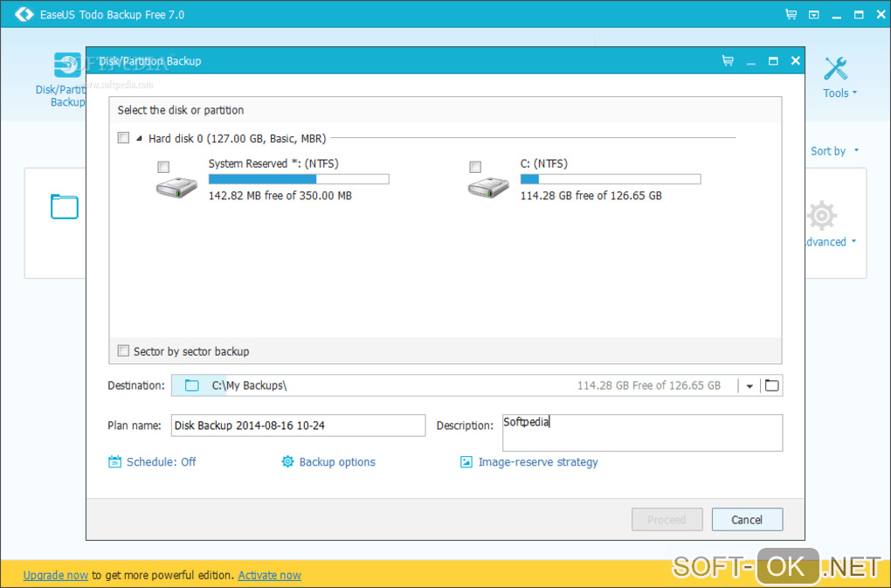The width and height of the screenshot is (891, 588).
Task: Click 114.28 GB free of 126.65 GB under C:
Action: [591, 196]
